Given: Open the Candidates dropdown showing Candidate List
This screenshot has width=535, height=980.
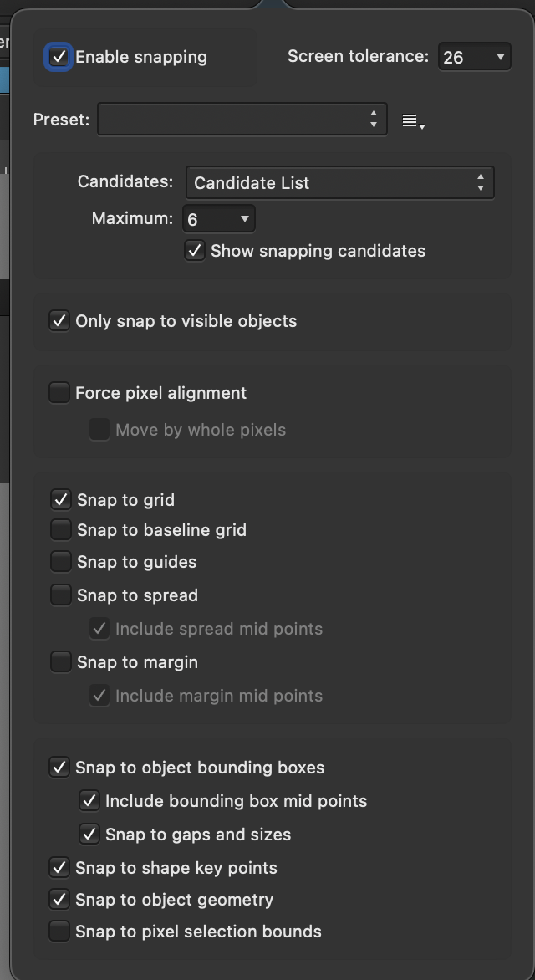Looking at the screenshot, I should point(339,181).
